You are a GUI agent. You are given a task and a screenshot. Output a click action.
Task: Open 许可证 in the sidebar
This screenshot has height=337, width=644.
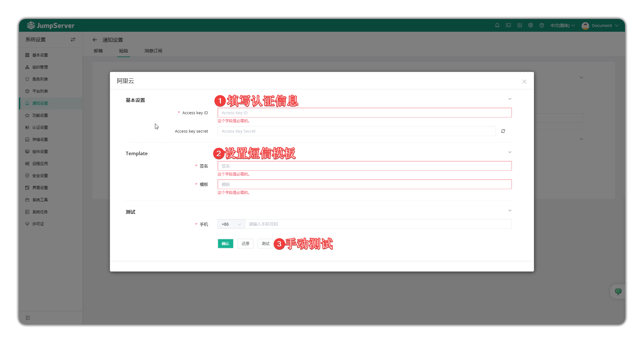tap(51, 224)
